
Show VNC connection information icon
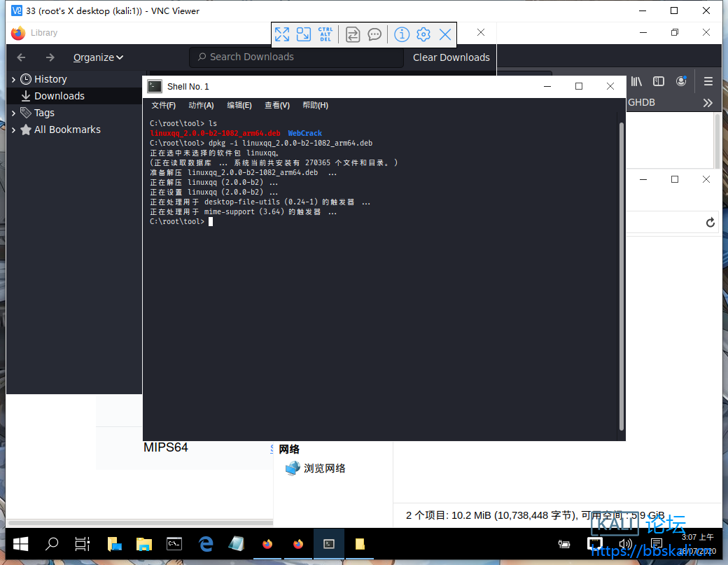pos(401,34)
